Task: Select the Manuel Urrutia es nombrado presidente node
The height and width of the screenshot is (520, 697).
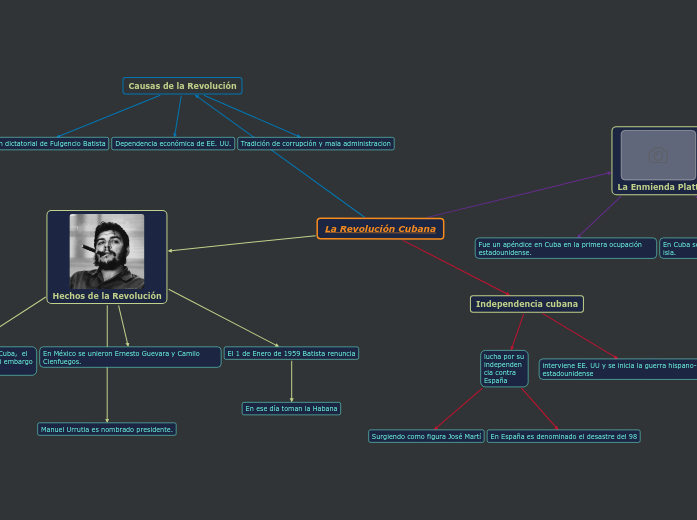Action: [x=107, y=429]
